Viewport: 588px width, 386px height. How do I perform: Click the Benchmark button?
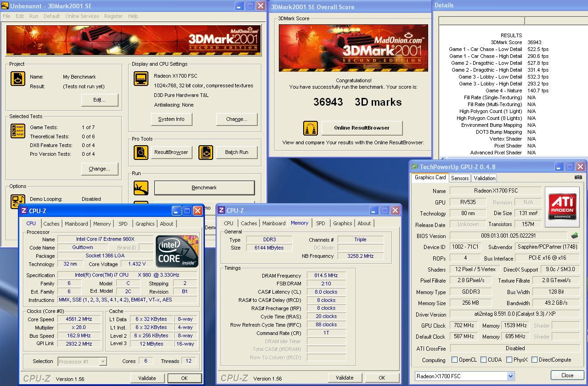[204, 187]
